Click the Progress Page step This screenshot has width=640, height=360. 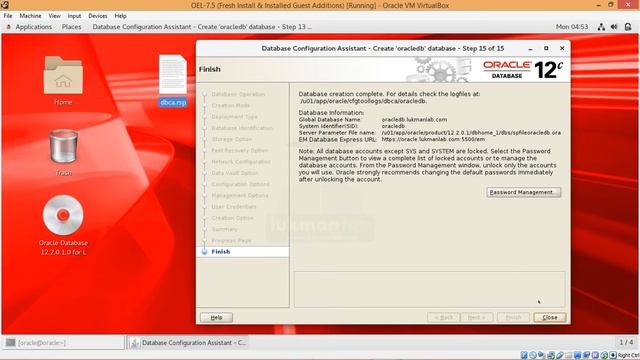(x=231, y=241)
